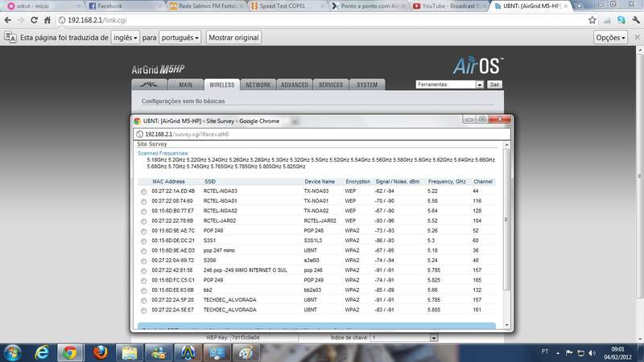Switch to Chrome in the taskbar

(x=70, y=352)
